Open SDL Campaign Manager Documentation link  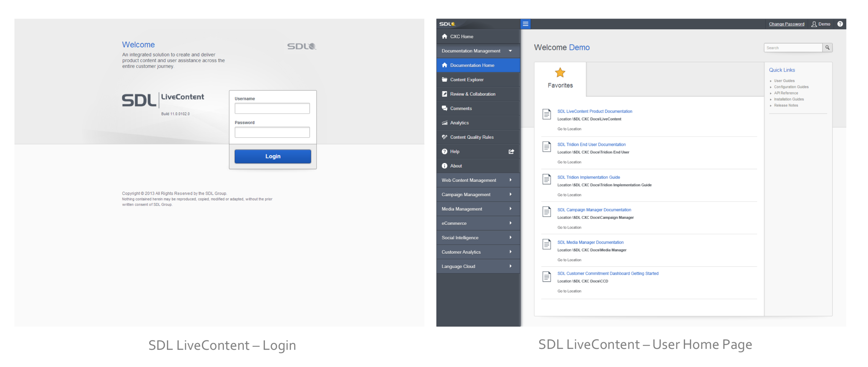(x=594, y=210)
